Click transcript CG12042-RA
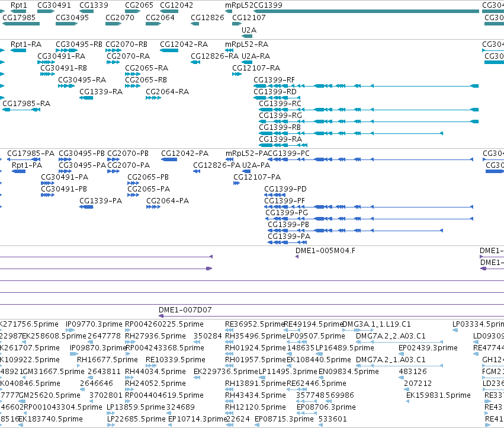The height and width of the screenshot is (428, 504). coord(184,44)
